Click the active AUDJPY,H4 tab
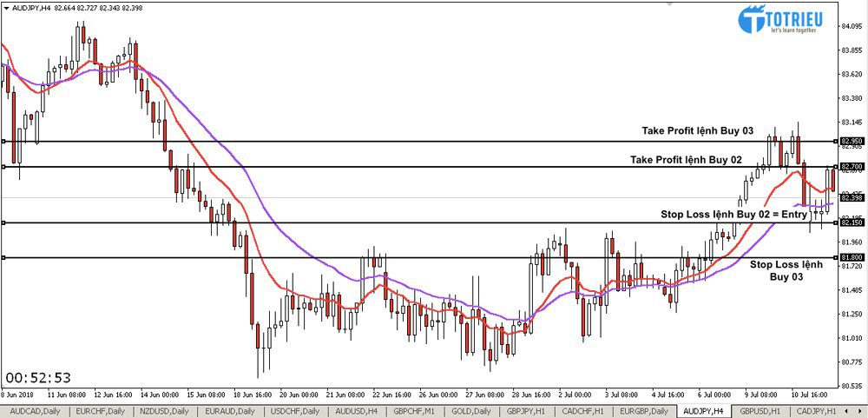 pyautogui.click(x=705, y=412)
